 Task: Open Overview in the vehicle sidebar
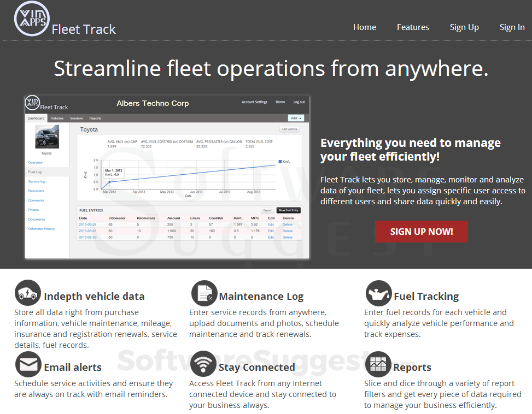36,163
